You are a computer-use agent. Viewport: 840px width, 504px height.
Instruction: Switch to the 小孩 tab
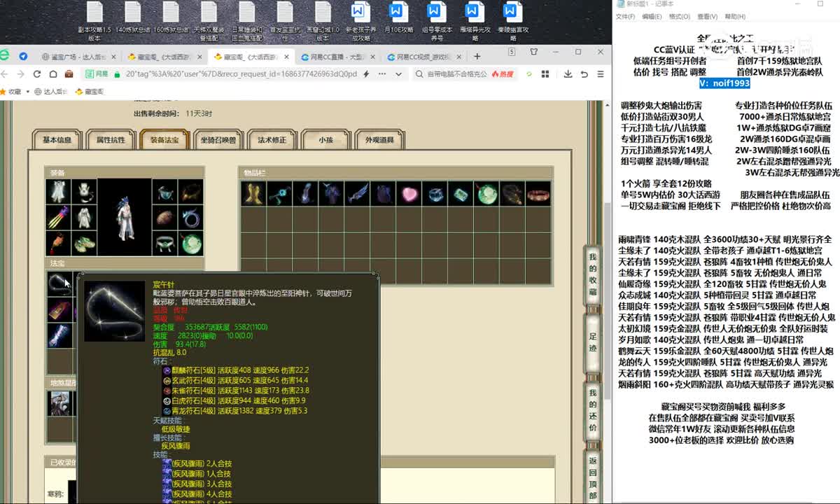[x=325, y=140]
